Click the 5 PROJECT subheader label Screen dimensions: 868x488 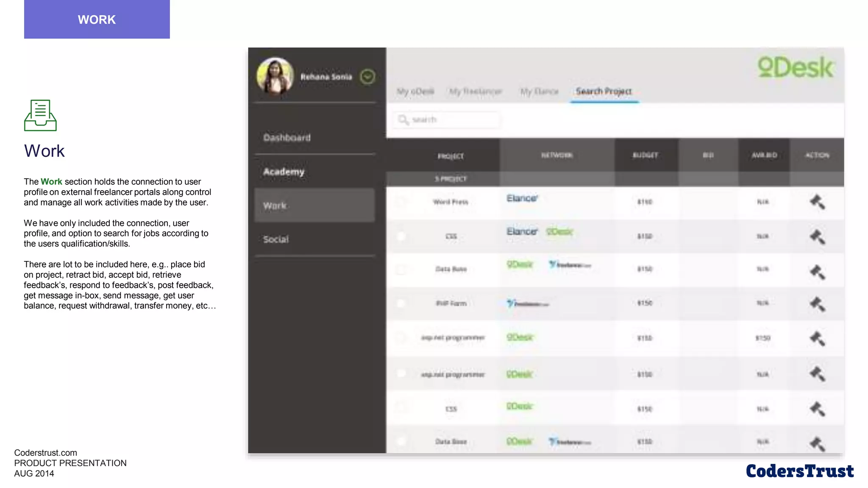(451, 179)
